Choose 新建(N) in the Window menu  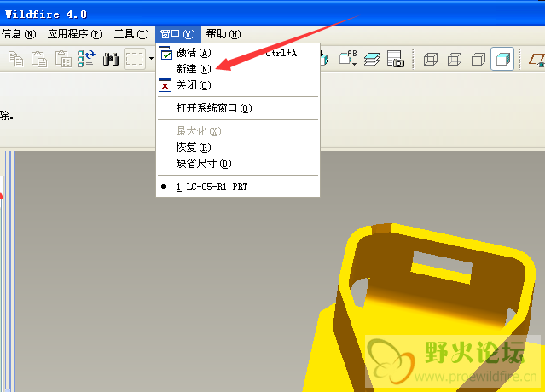pyautogui.click(x=238, y=69)
